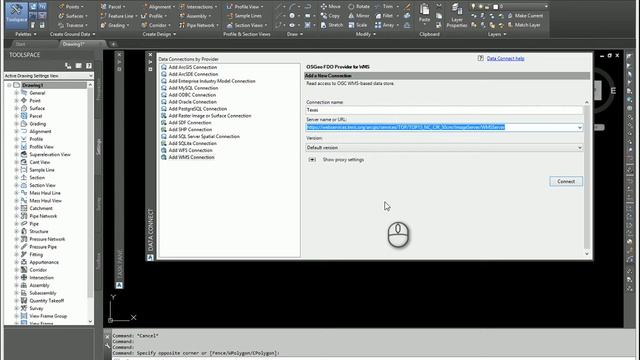Expand the Modify panel menu

click(x=366, y=34)
